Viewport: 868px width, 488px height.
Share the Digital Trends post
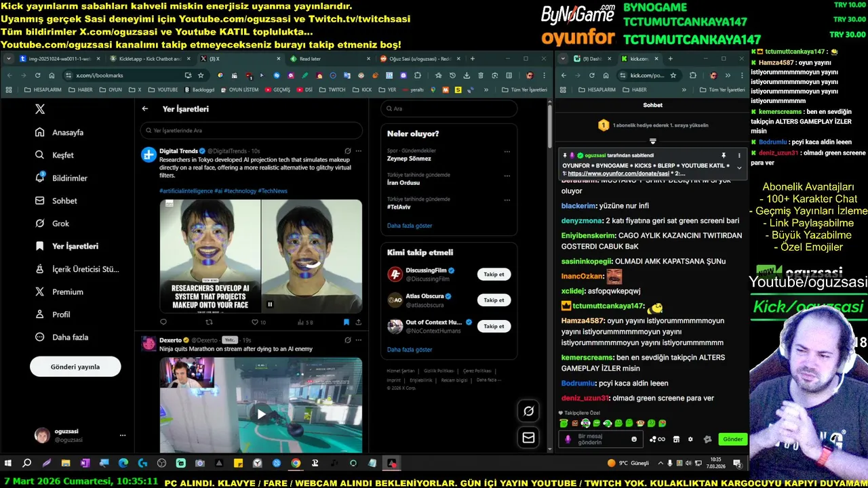[x=358, y=322]
